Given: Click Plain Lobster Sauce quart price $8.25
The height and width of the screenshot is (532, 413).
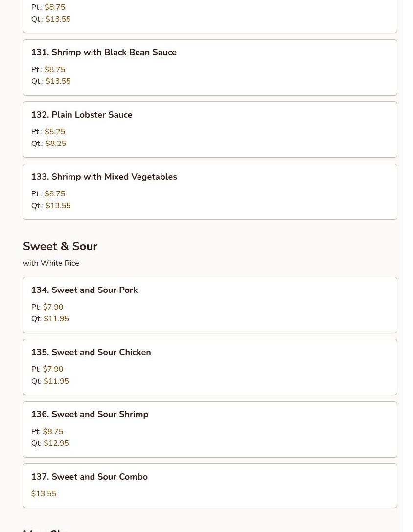Looking at the screenshot, I should [56, 144].
